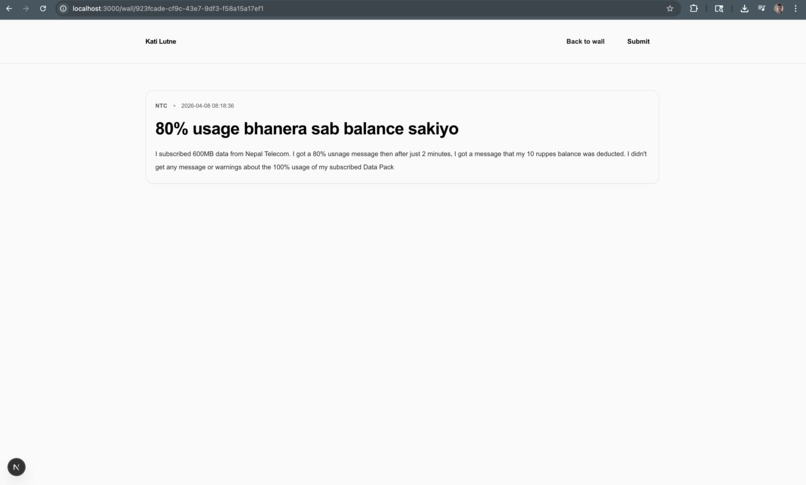
Task: Click the media control icon in toolbar
Action: [761, 9]
